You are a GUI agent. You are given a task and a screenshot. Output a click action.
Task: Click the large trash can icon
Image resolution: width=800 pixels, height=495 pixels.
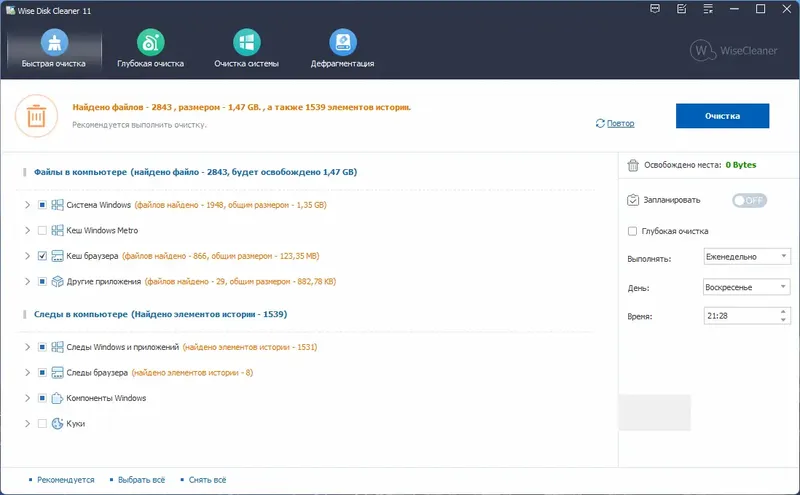tap(36, 116)
